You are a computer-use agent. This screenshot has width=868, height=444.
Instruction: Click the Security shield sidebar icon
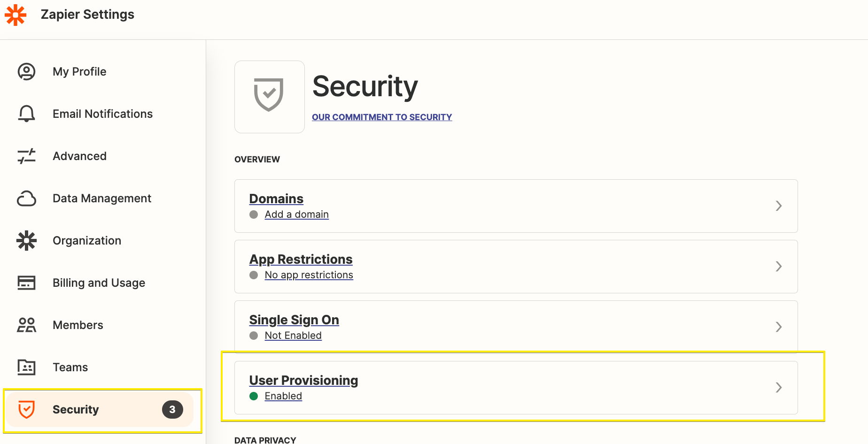pos(26,409)
